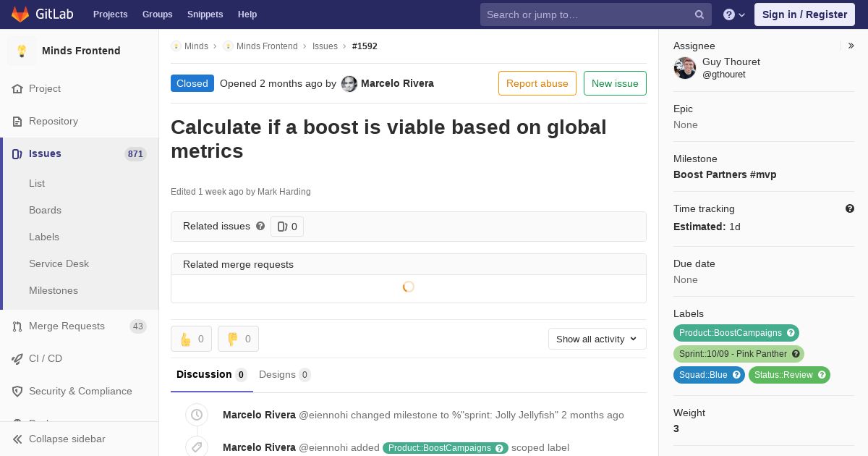Open the Snippets page
Viewport: 868px width, 456px height.
pos(205,14)
